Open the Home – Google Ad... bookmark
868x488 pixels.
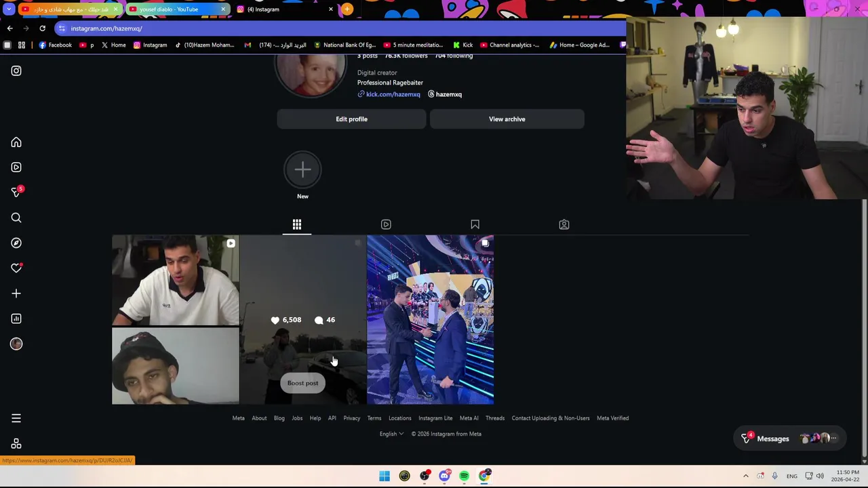pos(579,45)
